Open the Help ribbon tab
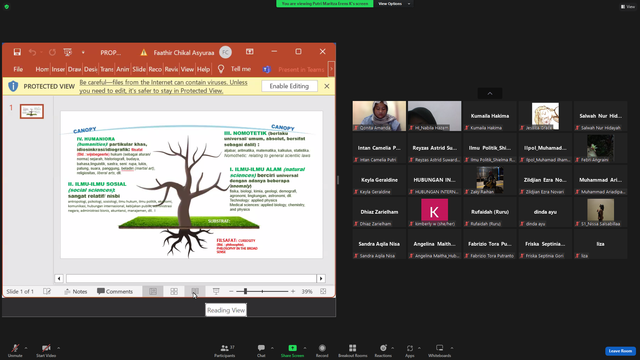Screen dimensions: 640x360 (203, 69)
